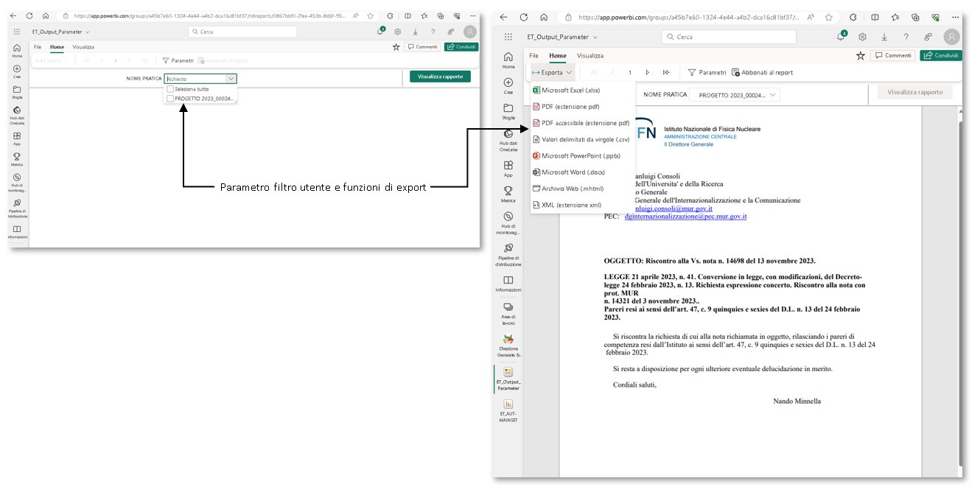Go to next report page arrow
Screen dimensions: 980x492
coord(647,73)
